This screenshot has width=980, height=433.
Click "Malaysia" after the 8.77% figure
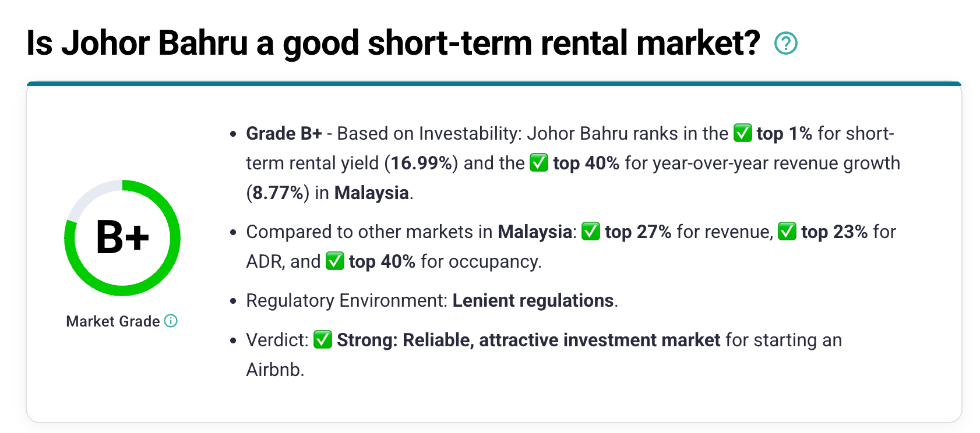pos(372,193)
